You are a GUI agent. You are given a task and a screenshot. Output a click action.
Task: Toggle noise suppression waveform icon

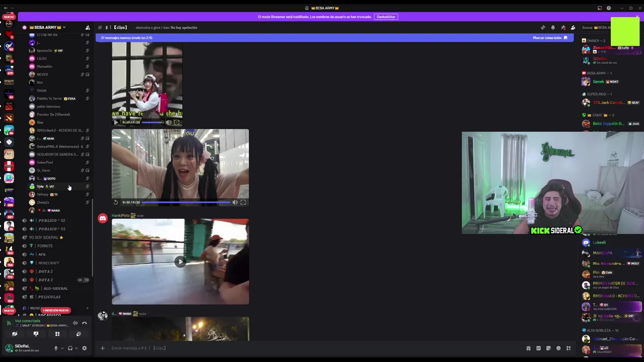[75, 323]
